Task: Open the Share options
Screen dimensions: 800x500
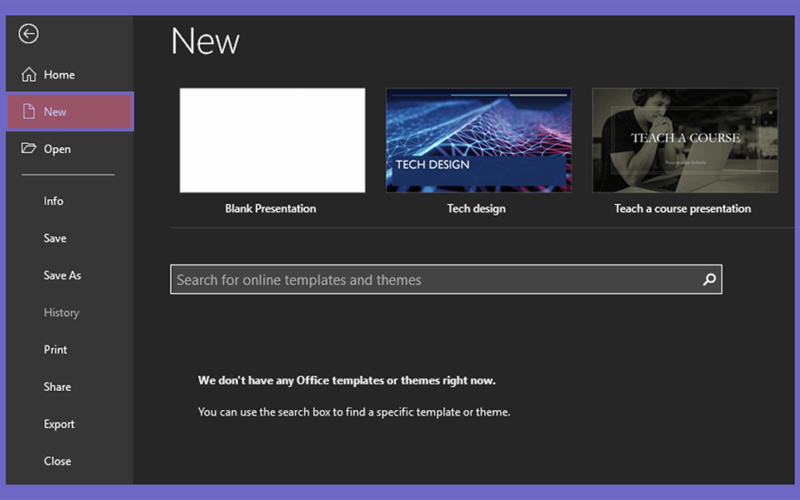Action: pyautogui.click(x=57, y=387)
